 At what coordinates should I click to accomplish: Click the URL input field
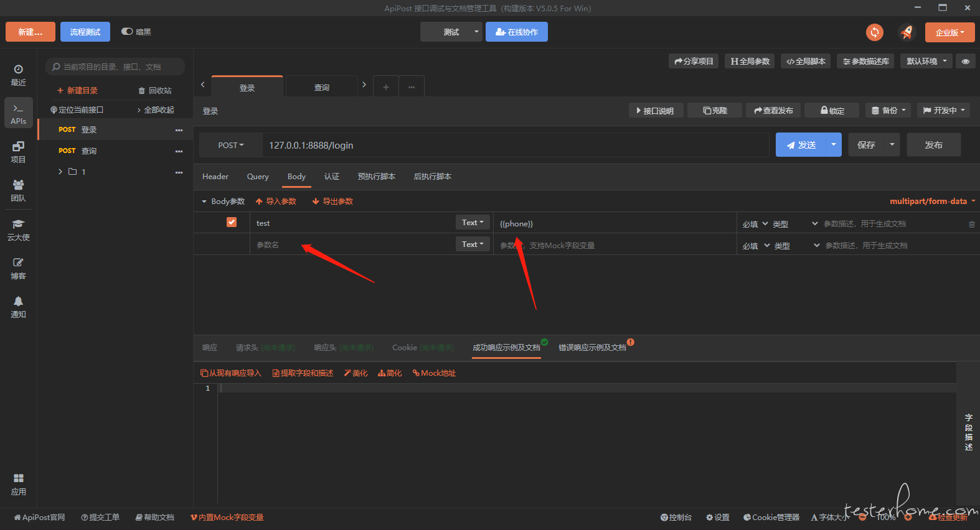516,145
